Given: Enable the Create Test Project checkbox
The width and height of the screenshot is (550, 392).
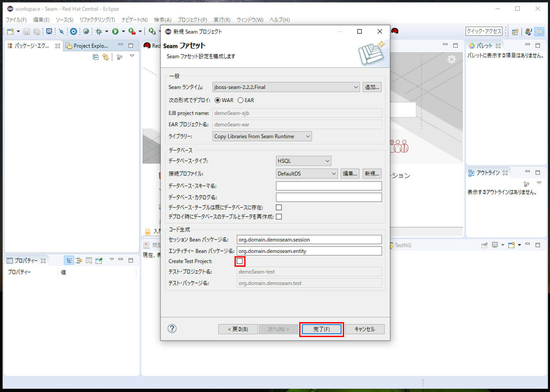Looking at the screenshot, I should (239, 261).
